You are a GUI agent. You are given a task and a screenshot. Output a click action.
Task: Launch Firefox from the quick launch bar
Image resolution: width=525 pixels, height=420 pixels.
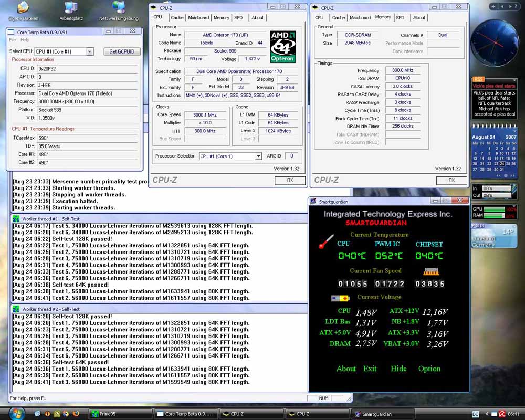tap(76, 414)
